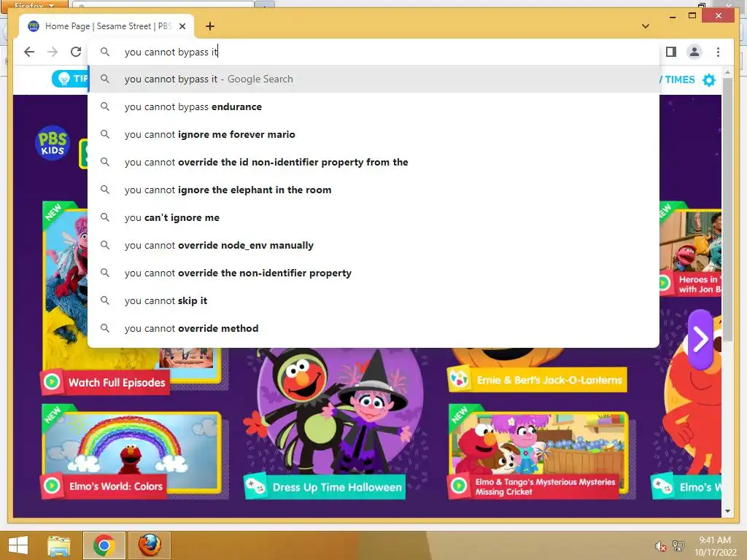
Task: Pick 'override the id non-identifier property' suggestion
Action: click(x=374, y=162)
